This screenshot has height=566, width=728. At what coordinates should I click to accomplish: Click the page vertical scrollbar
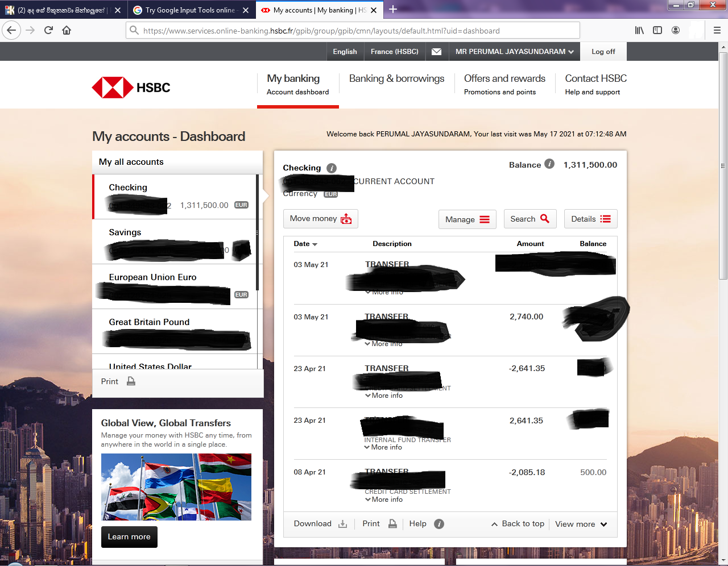[723, 165]
